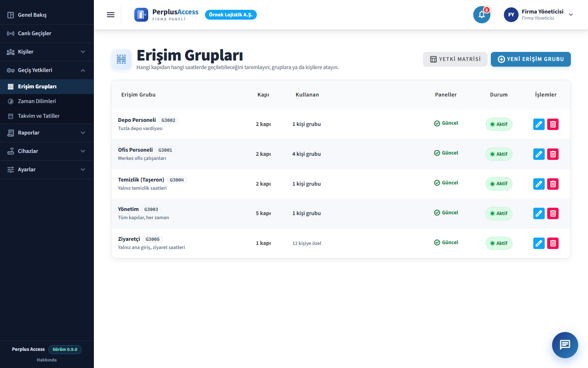Toggle the sidebar hamburger menu
The image size is (588, 368).
click(111, 15)
